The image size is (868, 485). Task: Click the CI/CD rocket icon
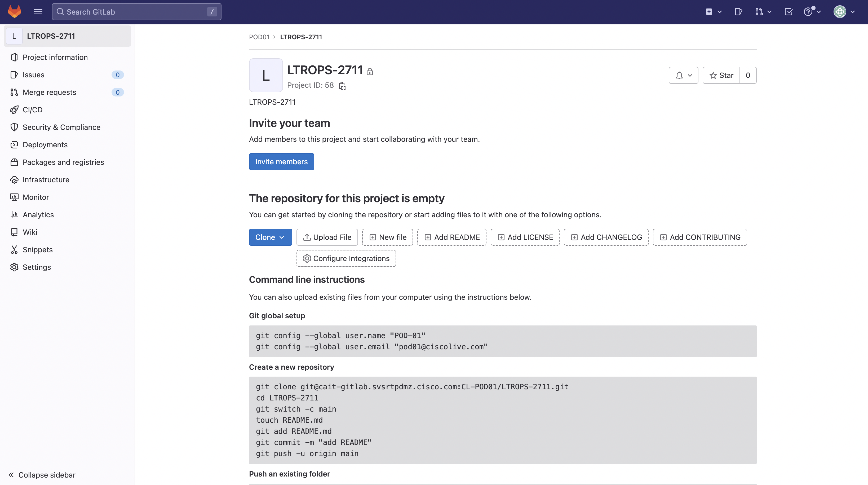14,110
